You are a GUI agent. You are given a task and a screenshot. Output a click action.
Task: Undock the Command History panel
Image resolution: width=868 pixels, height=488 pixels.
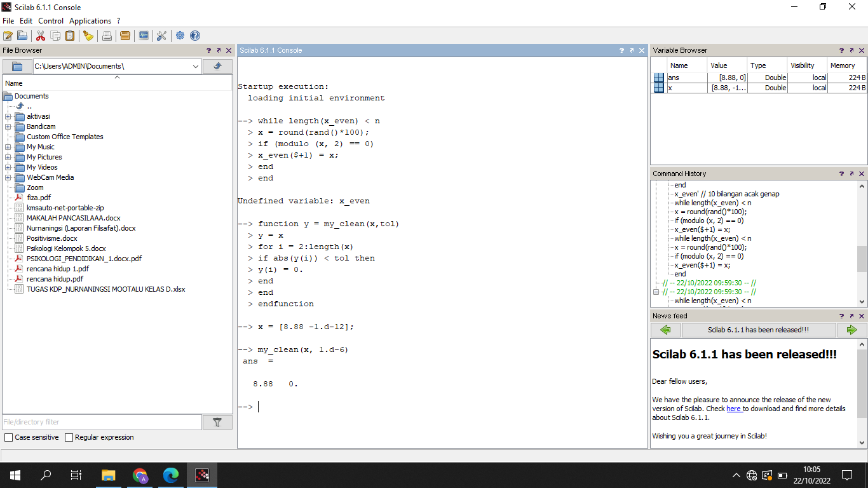click(851, 173)
